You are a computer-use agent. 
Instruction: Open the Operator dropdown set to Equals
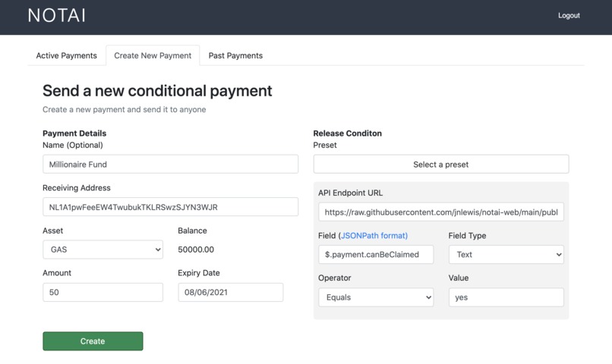376,297
